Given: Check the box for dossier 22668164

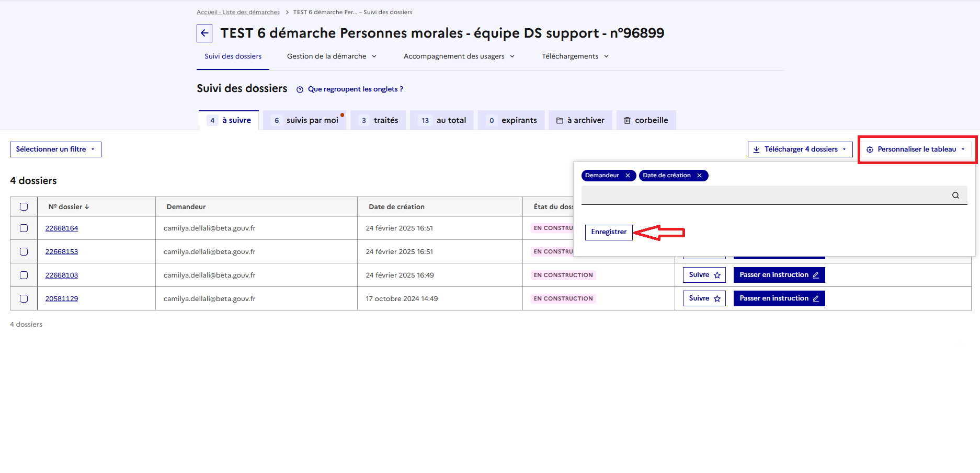Looking at the screenshot, I should (24, 228).
